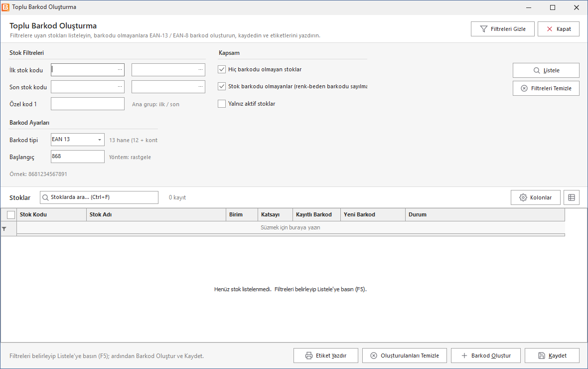Click the app logo in the title bar
Image resolution: width=588 pixels, height=369 pixels.
click(x=5, y=7)
